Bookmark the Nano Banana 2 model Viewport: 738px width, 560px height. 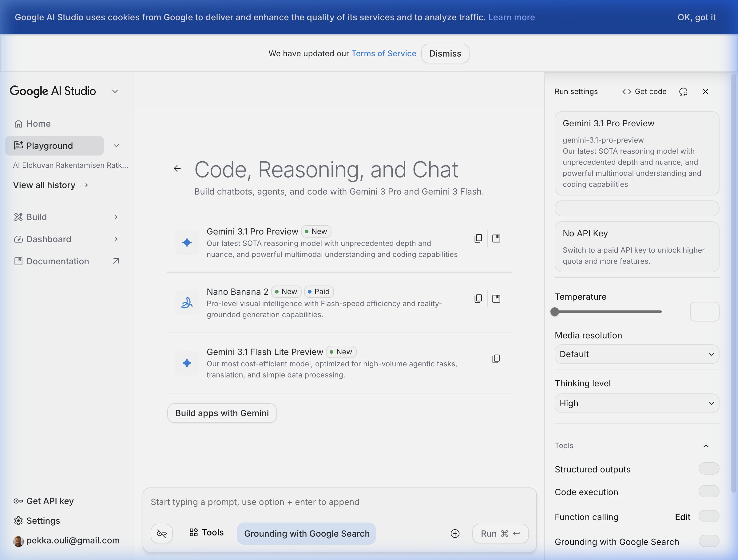click(x=496, y=298)
